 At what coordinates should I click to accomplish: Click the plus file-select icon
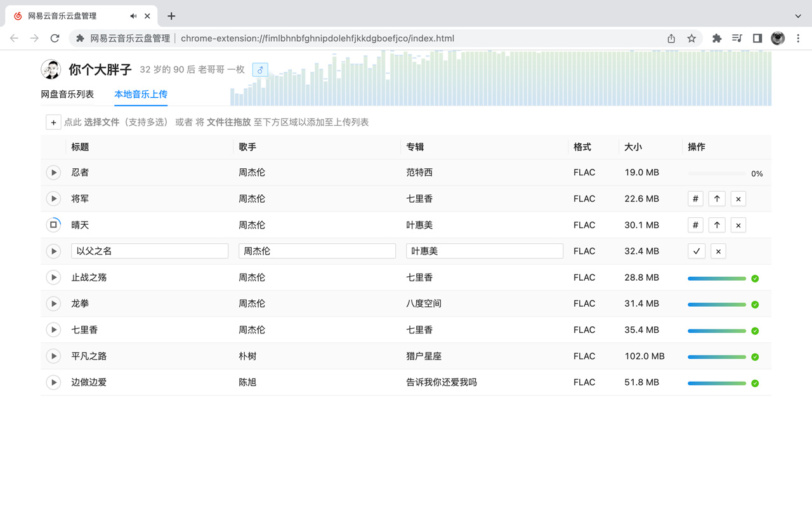coord(53,121)
